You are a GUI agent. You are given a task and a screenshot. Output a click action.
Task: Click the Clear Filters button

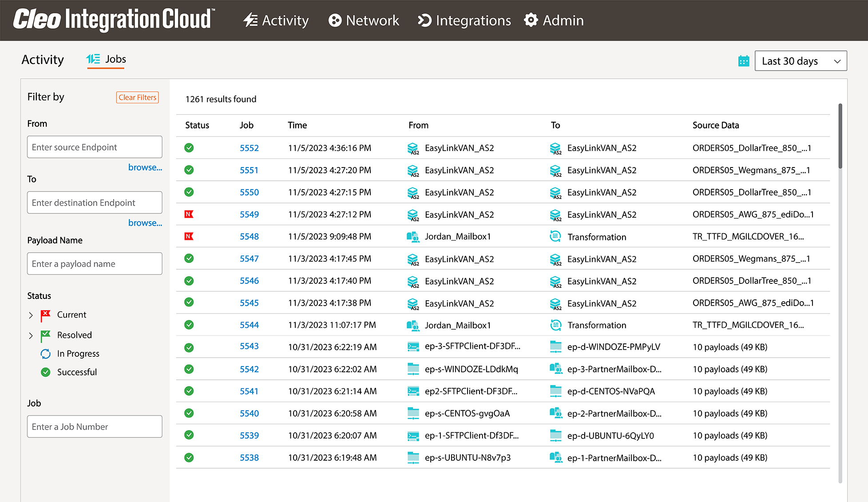pos(137,97)
